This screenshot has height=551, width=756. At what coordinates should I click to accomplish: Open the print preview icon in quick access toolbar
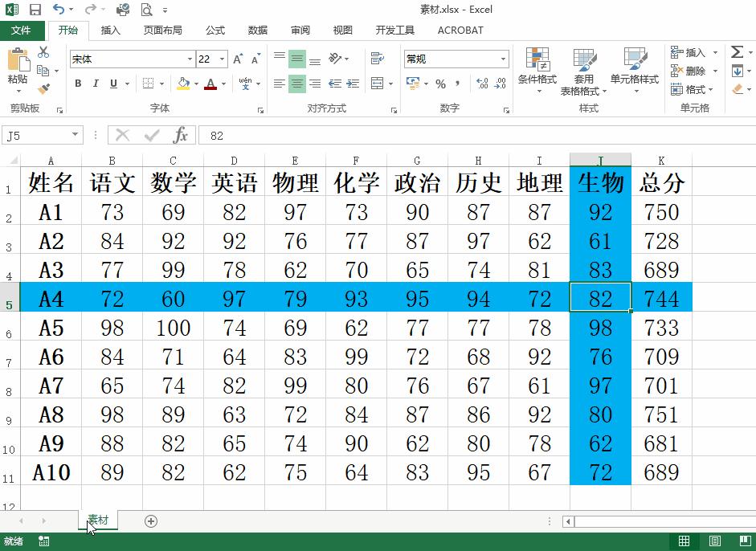[x=146, y=9]
